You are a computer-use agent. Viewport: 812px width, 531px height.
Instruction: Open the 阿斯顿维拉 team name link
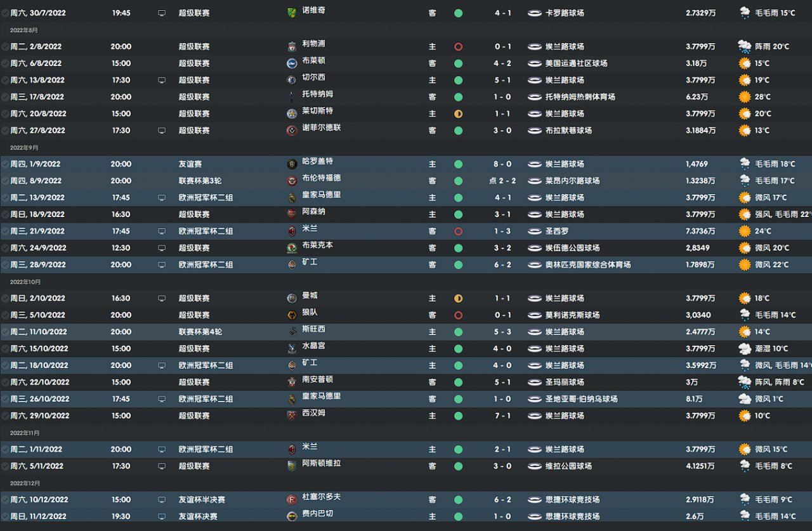click(x=322, y=464)
